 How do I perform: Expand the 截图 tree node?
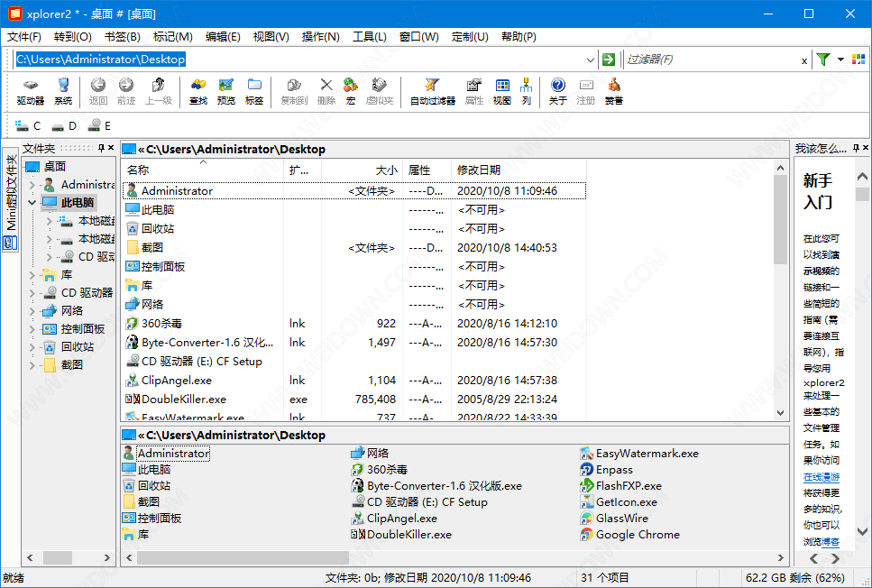pyautogui.click(x=32, y=365)
